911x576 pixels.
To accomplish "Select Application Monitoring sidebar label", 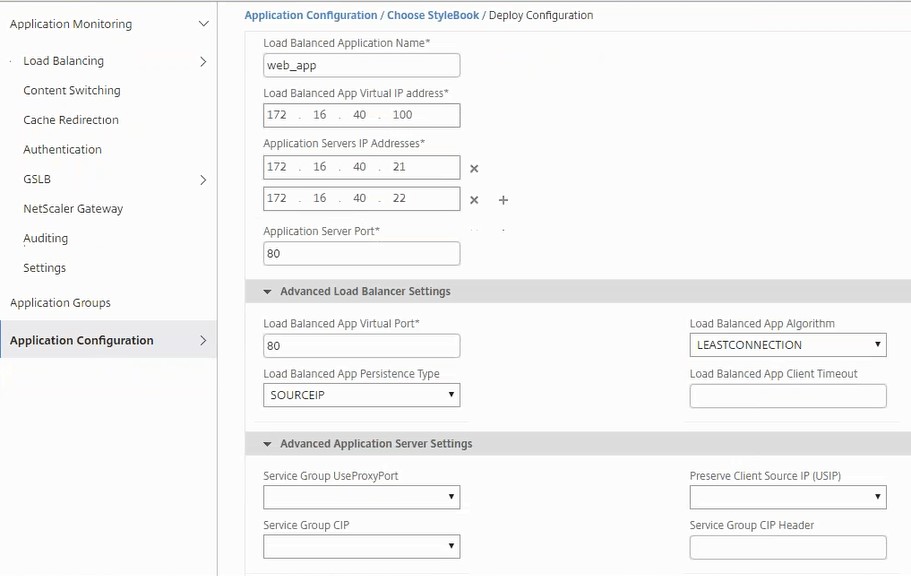I will tap(71, 24).
